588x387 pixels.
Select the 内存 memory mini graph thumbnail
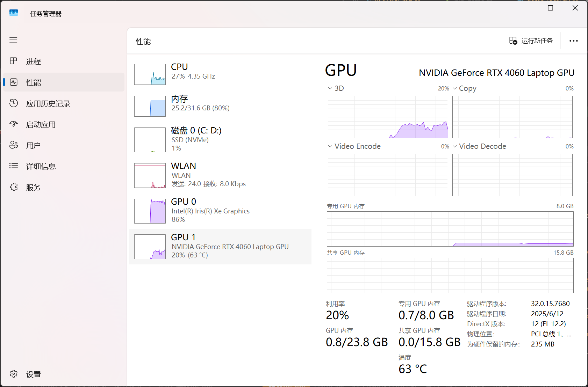(x=150, y=106)
